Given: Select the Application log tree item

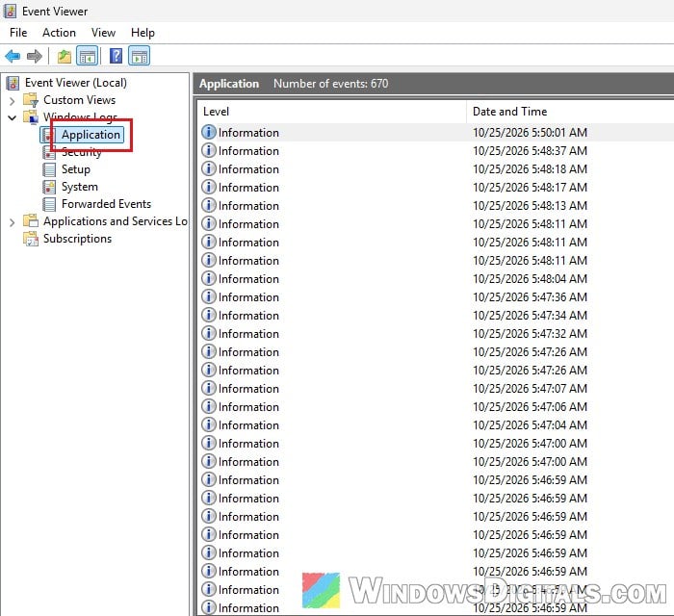Looking at the screenshot, I should point(91,135).
